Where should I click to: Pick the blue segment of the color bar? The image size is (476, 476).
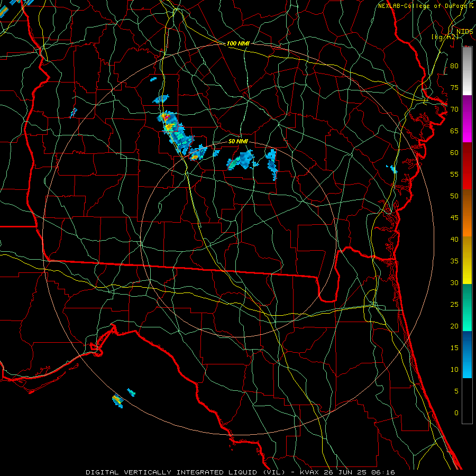click(467, 354)
